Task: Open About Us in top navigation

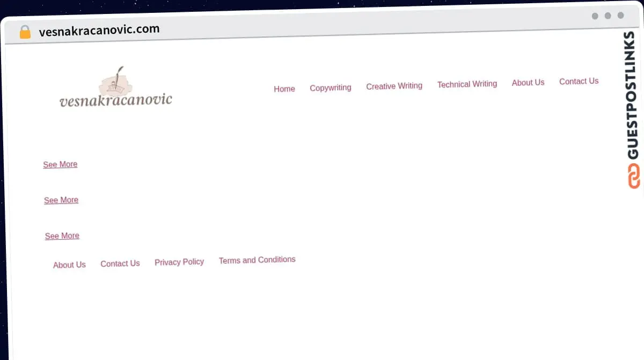Action: (528, 83)
